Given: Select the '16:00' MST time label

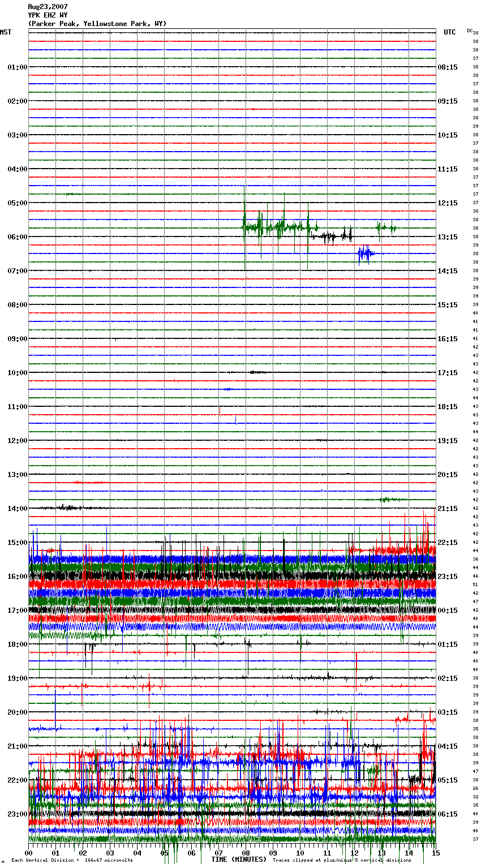Looking at the screenshot, I should pyautogui.click(x=18, y=577).
